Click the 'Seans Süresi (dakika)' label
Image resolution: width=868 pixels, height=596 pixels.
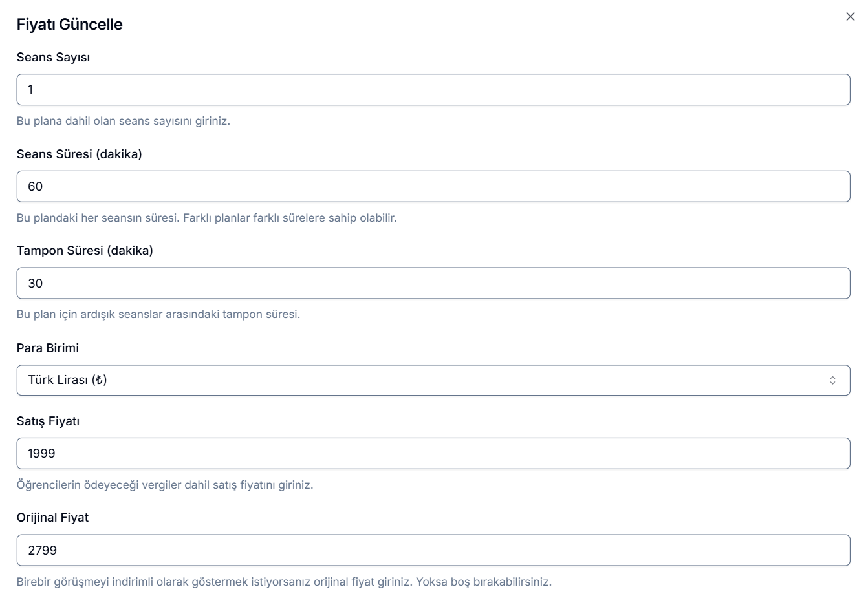pyautogui.click(x=79, y=154)
